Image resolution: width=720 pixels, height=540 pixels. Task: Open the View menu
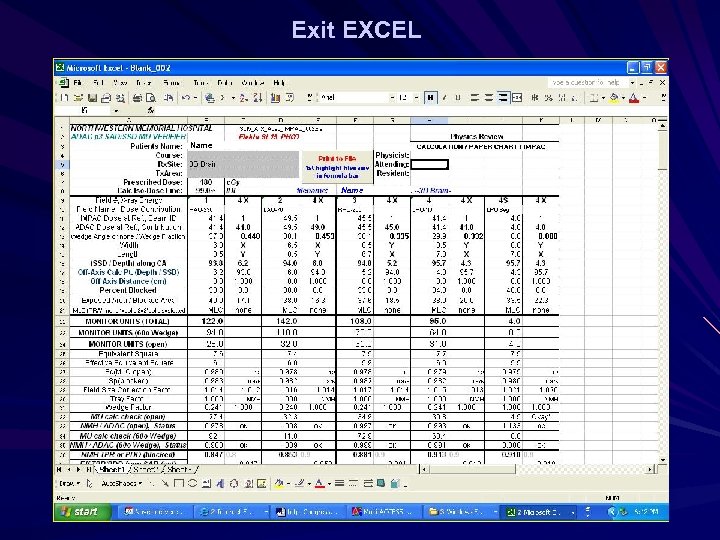click(120, 83)
